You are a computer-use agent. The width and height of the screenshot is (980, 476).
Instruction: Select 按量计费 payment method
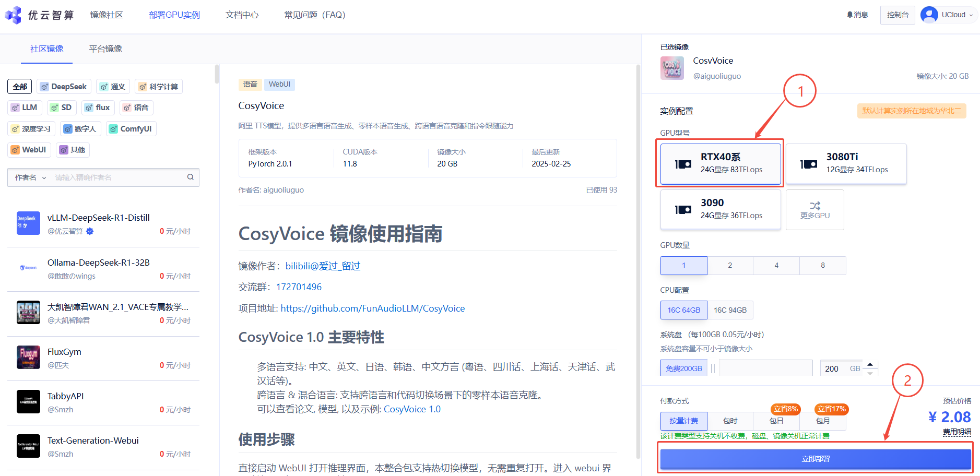pos(683,421)
